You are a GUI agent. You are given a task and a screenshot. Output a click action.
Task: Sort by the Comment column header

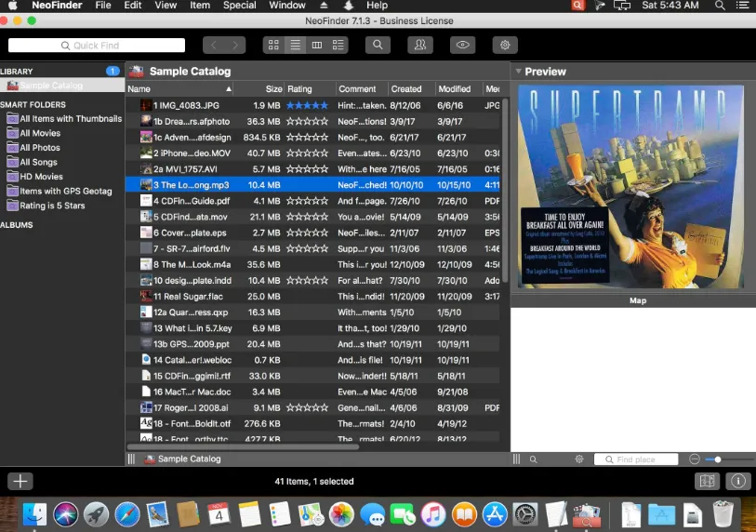tap(362, 88)
